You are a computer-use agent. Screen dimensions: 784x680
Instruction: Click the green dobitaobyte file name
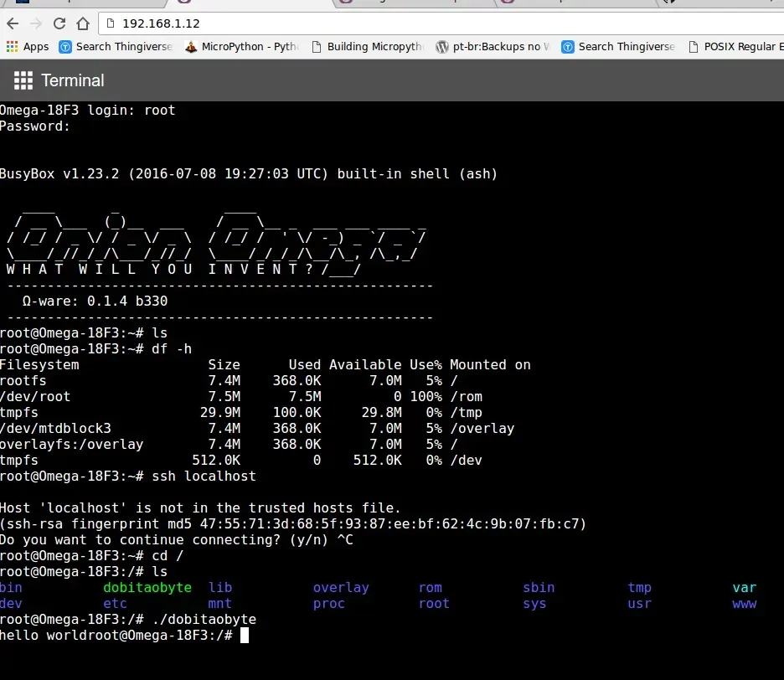[x=147, y=588]
